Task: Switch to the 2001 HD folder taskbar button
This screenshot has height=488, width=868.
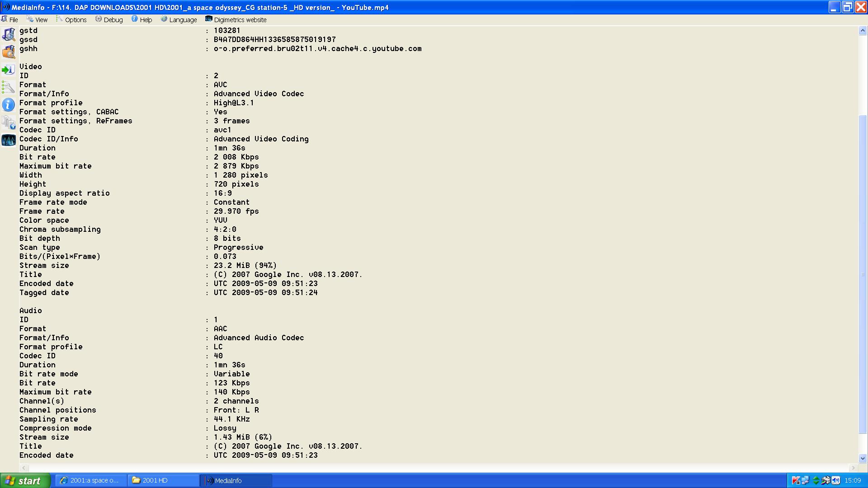Action: click(x=163, y=481)
